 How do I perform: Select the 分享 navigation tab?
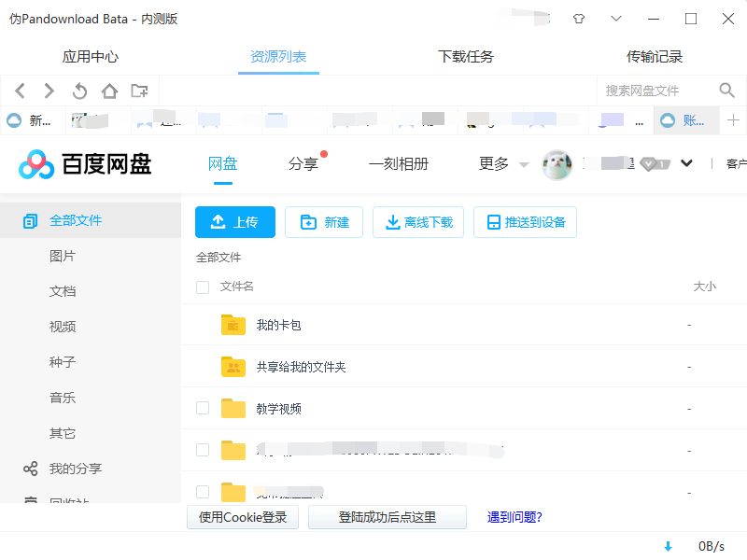(x=303, y=164)
